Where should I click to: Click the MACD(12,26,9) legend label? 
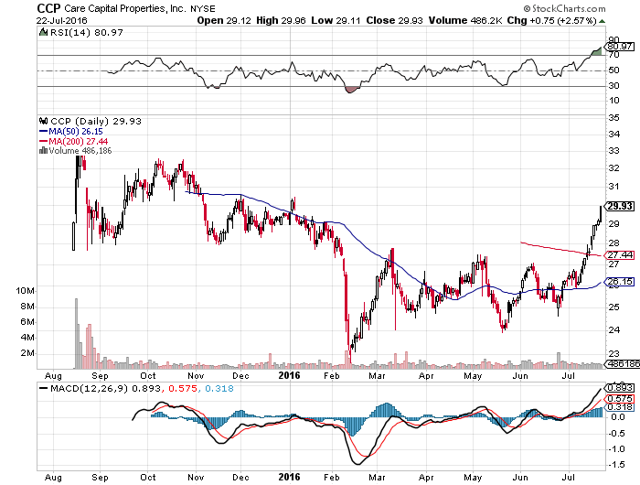click(x=89, y=388)
